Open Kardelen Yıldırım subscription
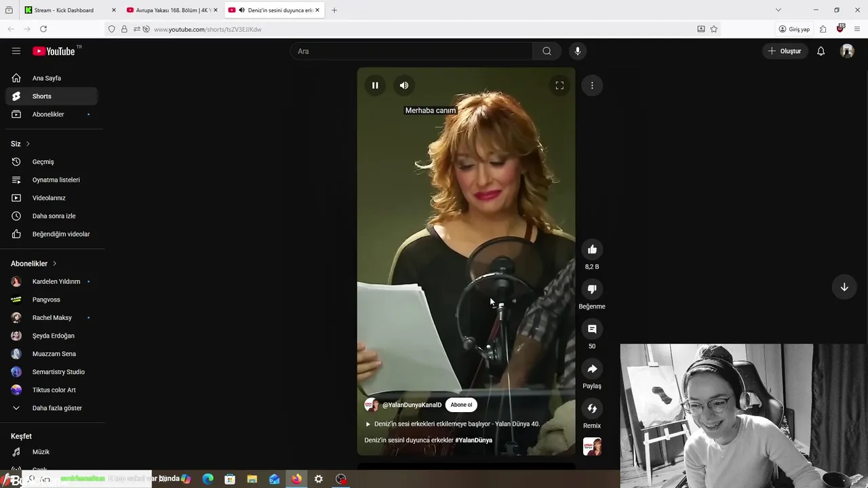 coord(52,281)
